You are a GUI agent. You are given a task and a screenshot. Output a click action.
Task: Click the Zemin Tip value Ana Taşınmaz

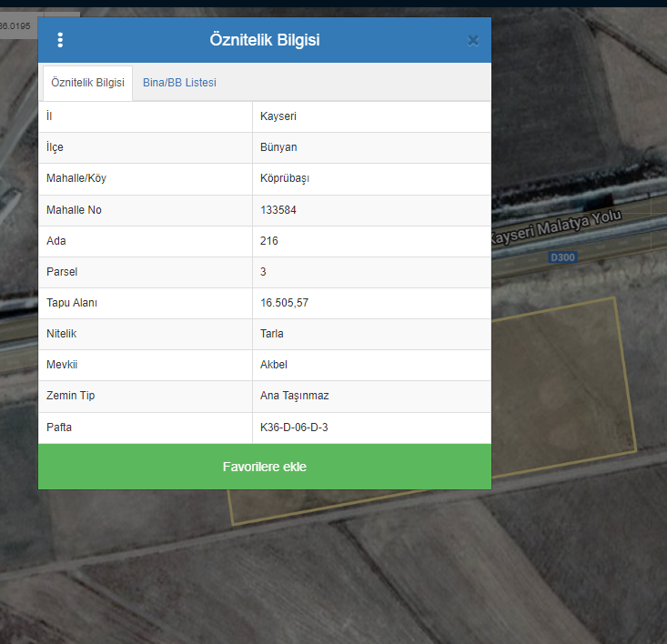[x=294, y=396]
